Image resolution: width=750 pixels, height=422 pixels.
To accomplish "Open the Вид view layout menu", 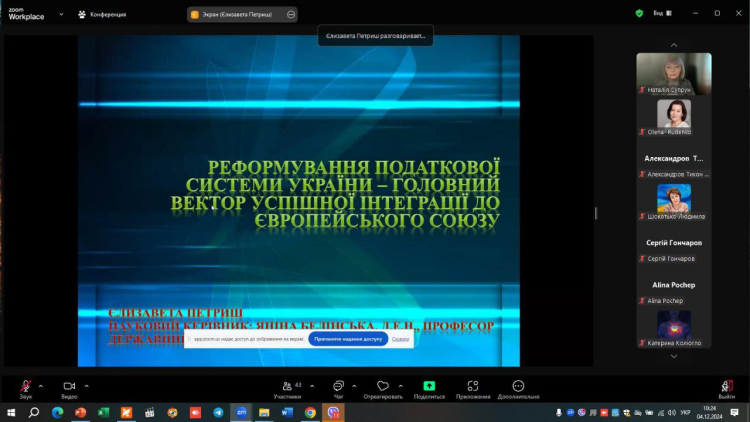I will [x=662, y=14].
